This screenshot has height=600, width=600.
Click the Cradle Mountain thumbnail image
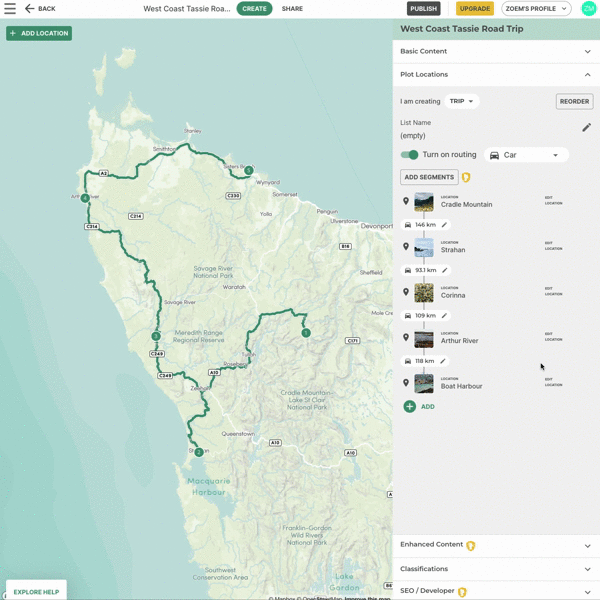pyautogui.click(x=424, y=202)
